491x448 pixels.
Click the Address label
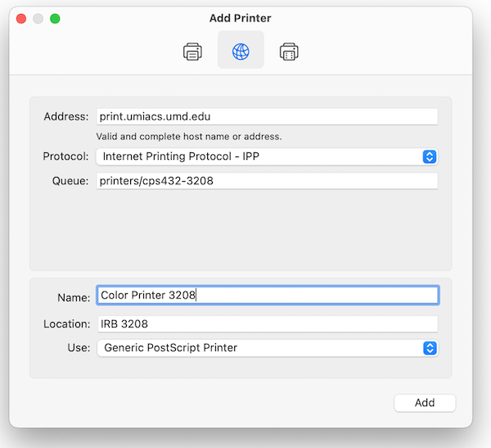(x=65, y=116)
